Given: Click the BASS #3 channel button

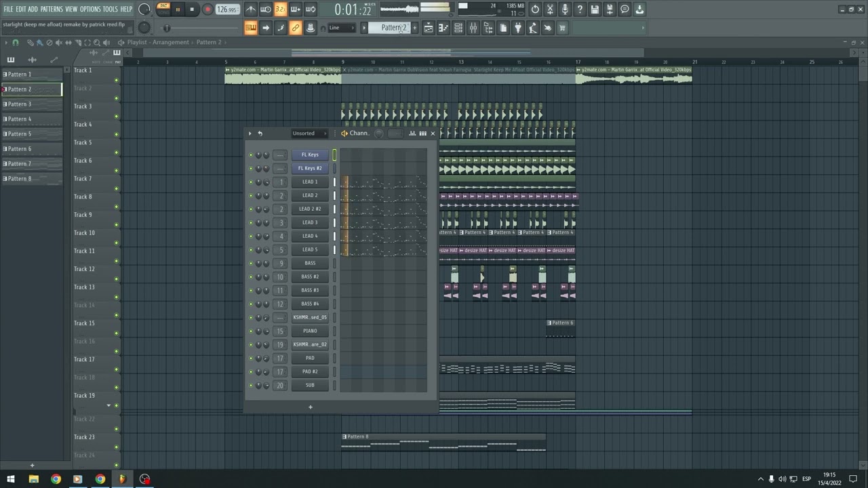Looking at the screenshot, I should (x=310, y=290).
